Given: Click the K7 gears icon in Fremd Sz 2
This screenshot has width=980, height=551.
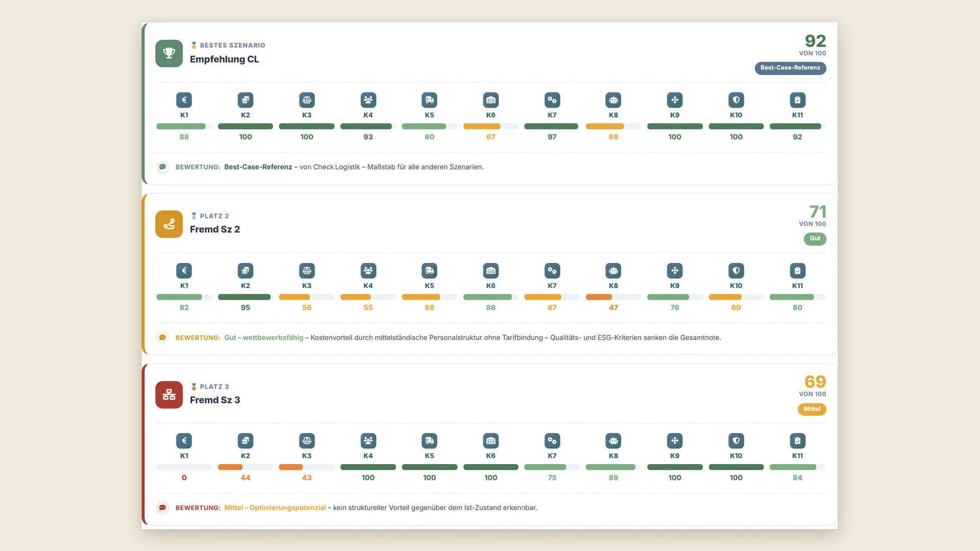Looking at the screenshot, I should 552,271.
